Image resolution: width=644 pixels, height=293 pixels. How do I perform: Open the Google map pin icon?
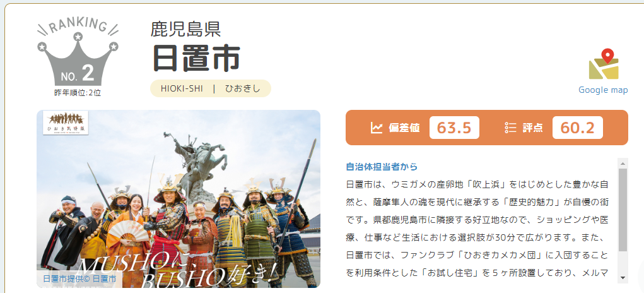click(x=604, y=64)
